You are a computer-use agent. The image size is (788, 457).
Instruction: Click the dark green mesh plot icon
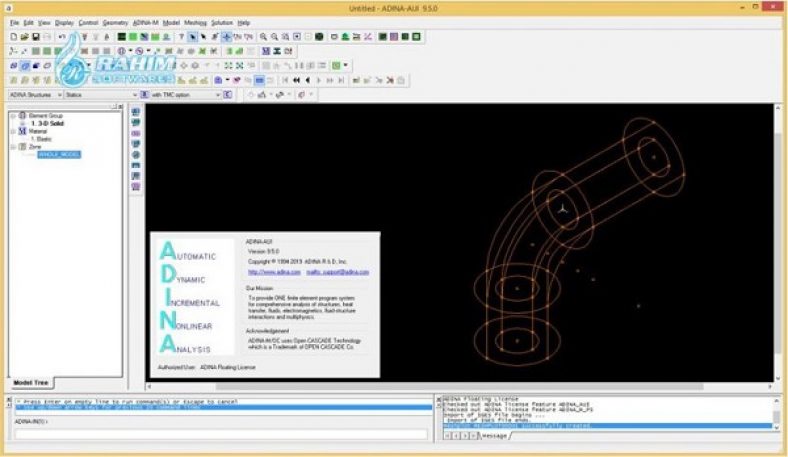coord(122,37)
